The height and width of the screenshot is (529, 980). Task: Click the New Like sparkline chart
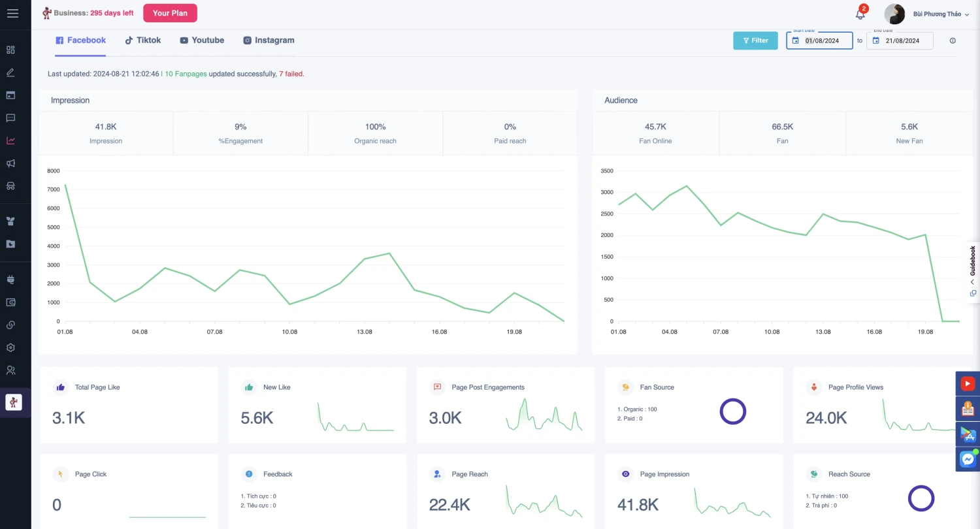[x=356, y=417]
